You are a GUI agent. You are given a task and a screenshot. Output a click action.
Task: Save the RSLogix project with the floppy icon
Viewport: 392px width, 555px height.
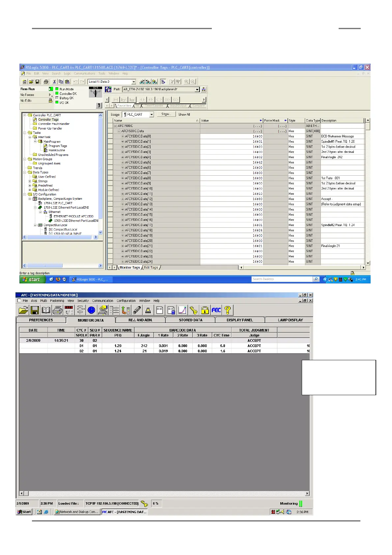[38, 82]
